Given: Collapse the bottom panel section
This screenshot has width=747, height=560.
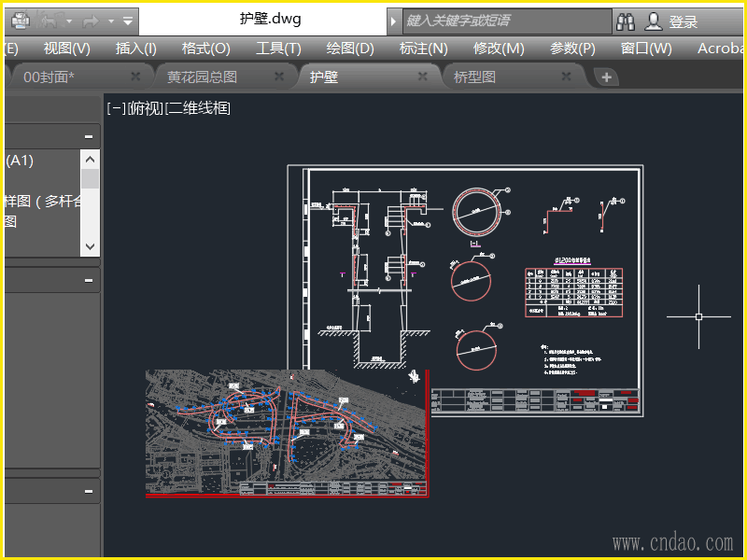Looking at the screenshot, I should [x=89, y=491].
